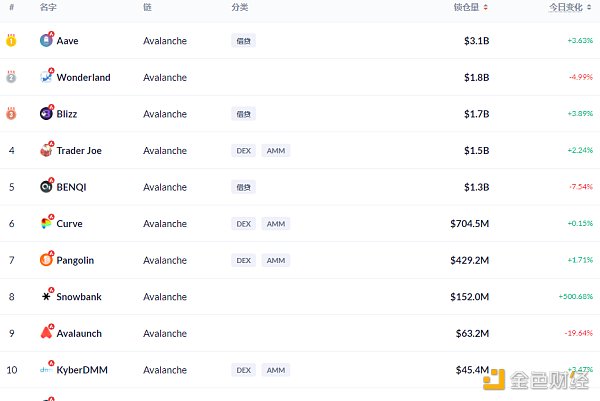
Task: Click the Wonderland logo icon
Action: (46, 77)
